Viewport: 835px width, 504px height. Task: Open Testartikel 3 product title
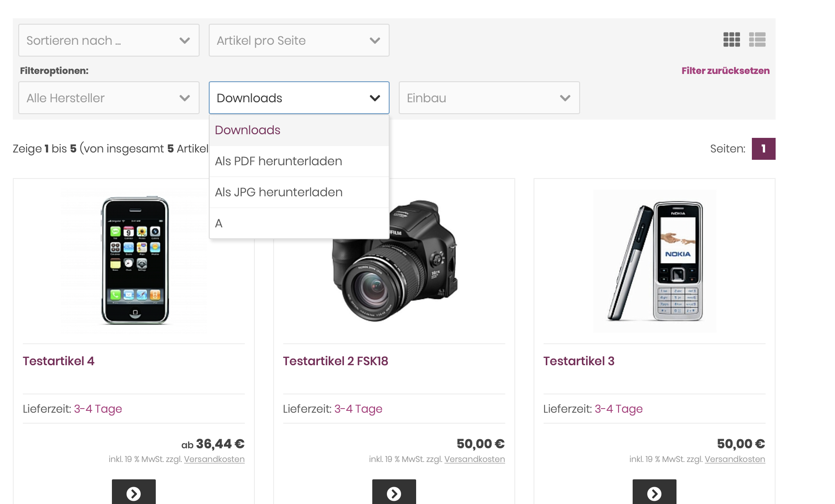578,361
